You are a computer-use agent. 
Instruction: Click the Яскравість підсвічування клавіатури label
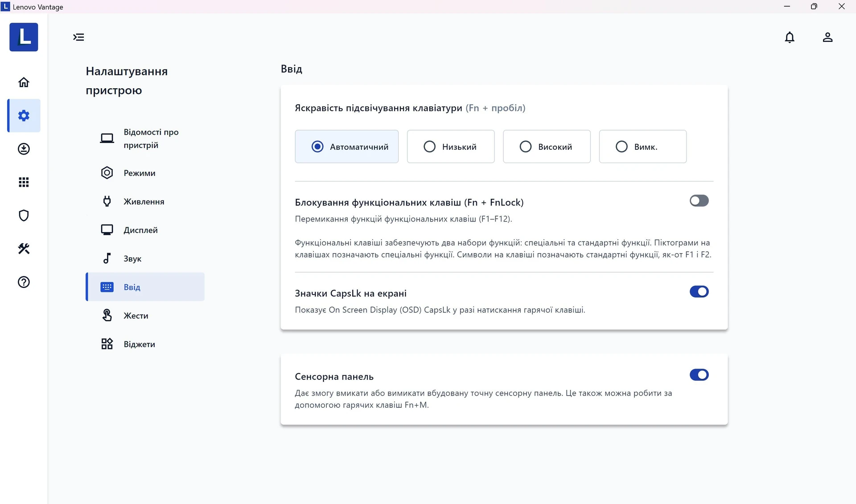point(379,108)
